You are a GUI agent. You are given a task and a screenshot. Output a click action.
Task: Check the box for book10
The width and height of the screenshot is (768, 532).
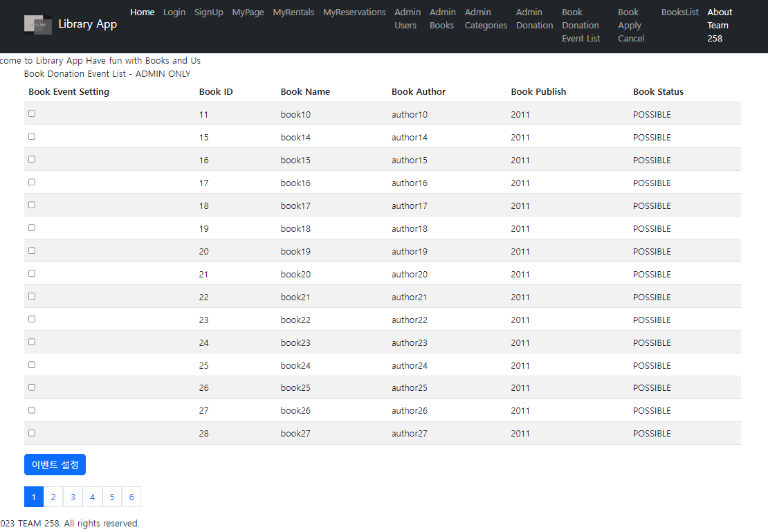[32, 113]
